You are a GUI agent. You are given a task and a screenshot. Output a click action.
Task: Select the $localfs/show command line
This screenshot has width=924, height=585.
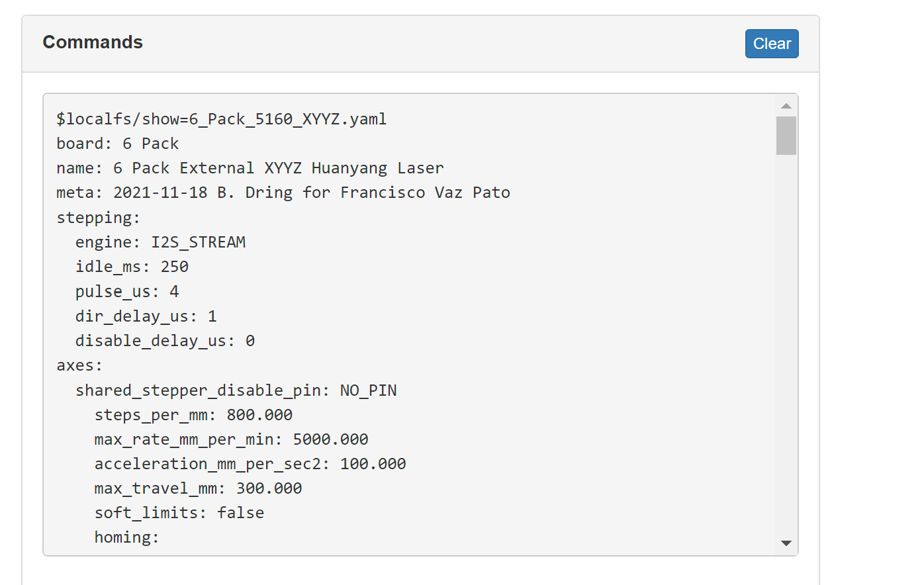[x=220, y=119]
